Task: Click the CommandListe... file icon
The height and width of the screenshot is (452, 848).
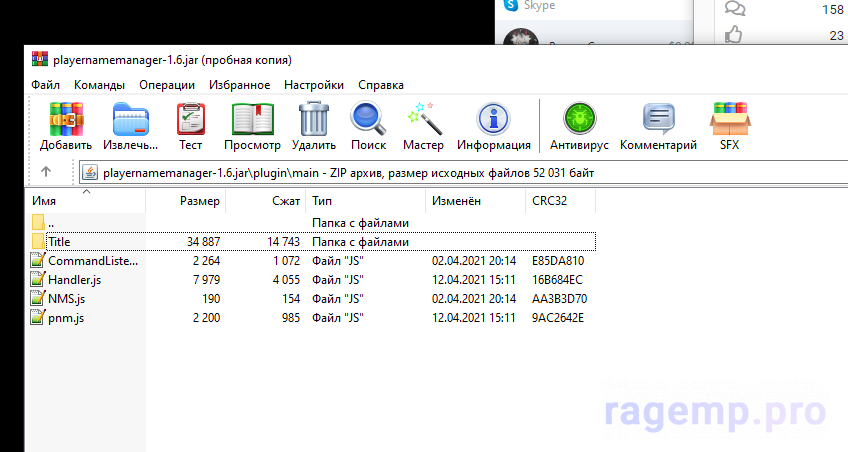Action: click(38, 260)
